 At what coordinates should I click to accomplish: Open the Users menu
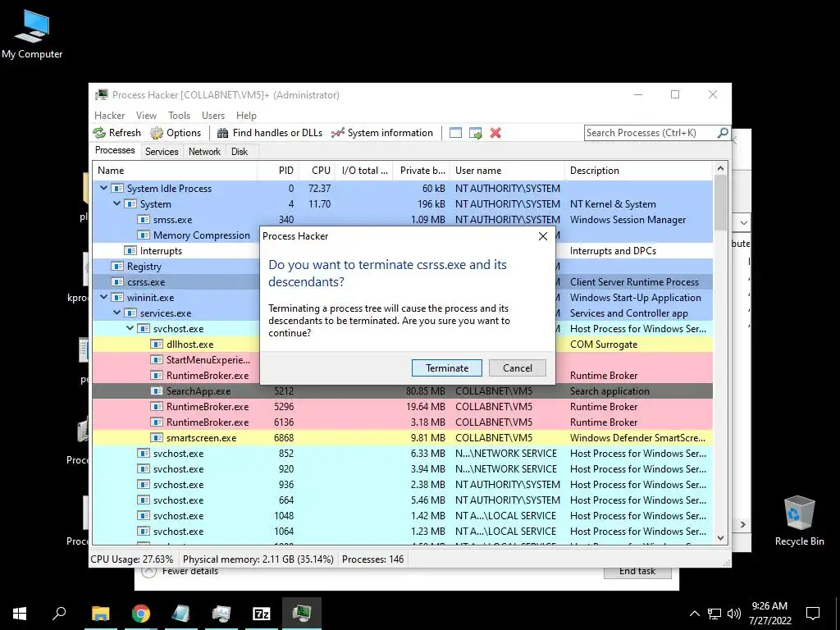(x=213, y=116)
